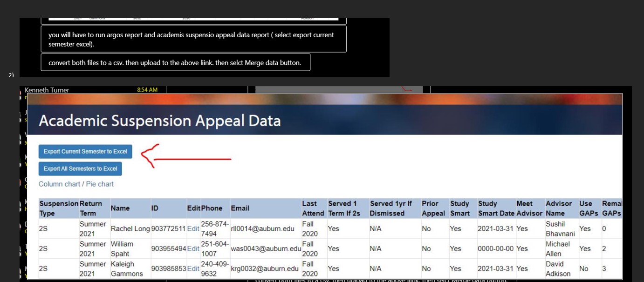Click email krg0032@auburn.edu
The height and width of the screenshot is (282, 644).
click(x=265, y=269)
